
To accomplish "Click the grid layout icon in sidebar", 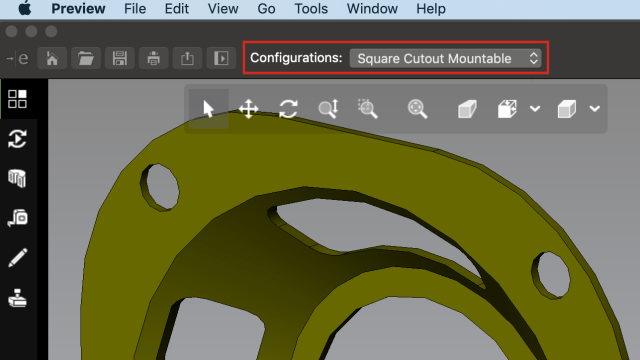I will pyautogui.click(x=18, y=99).
